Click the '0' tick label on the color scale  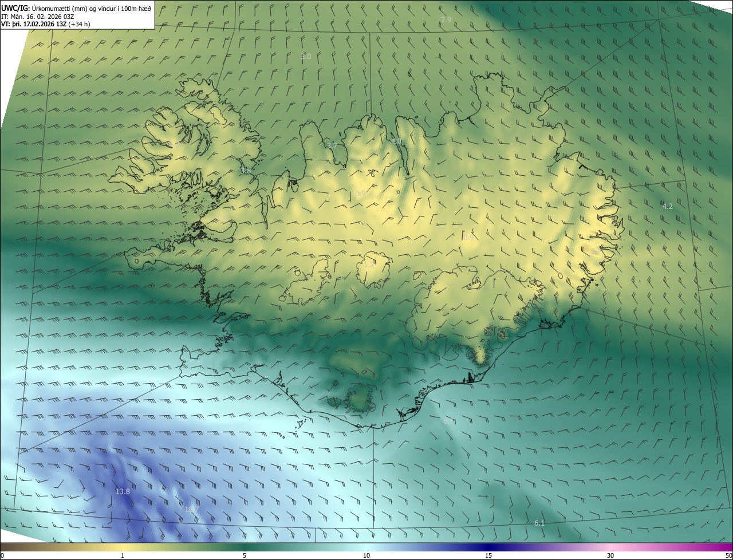[2, 555]
